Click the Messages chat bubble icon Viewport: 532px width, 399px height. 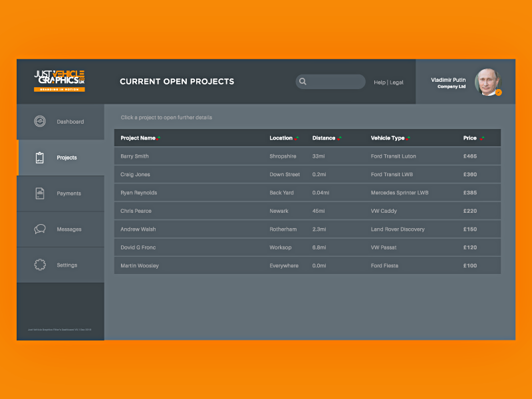point(41,229)
